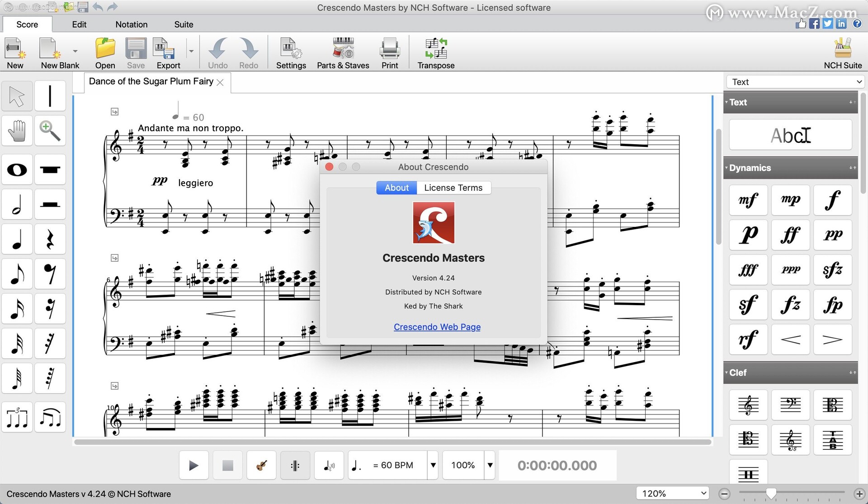
Task: Insert sforzando sfz dynamic
Action: click(832, 270)
